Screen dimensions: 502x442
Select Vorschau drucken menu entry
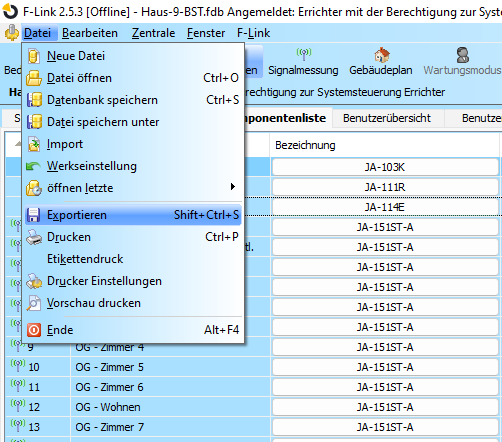coord(133,303)
